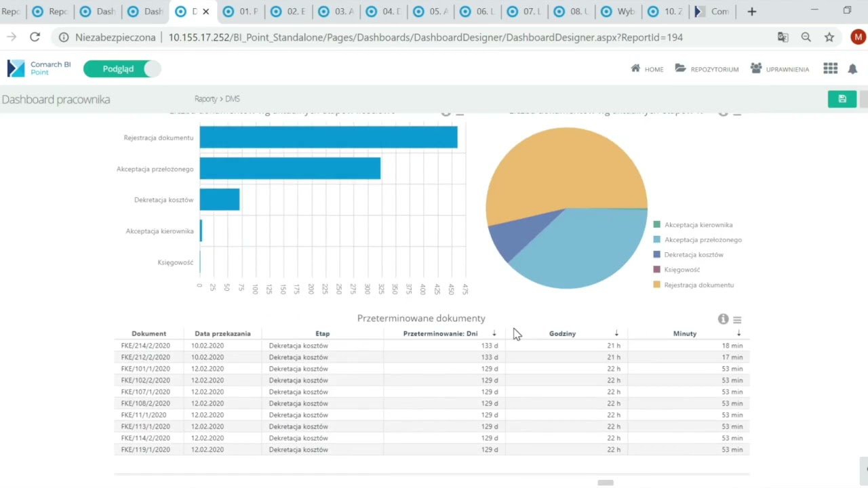868x488 pixels.
Task: Switch to the Com browser tab
Action: (x=713, y=12)
